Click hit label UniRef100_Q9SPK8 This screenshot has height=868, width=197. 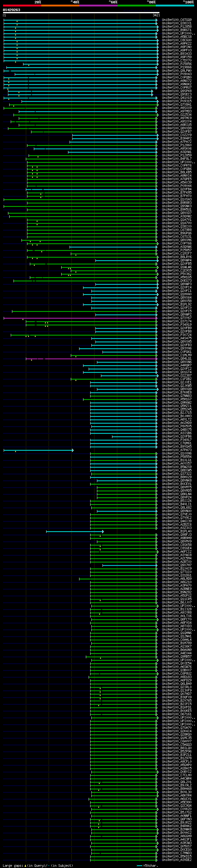(177, 91)
